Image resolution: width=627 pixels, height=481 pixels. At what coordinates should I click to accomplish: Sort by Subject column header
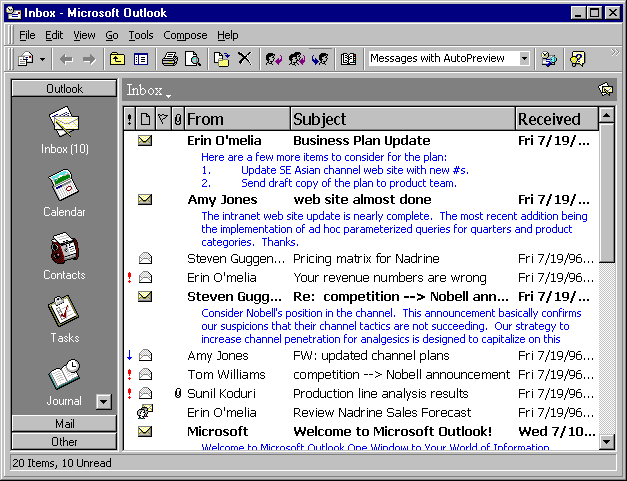click(403, 119)
